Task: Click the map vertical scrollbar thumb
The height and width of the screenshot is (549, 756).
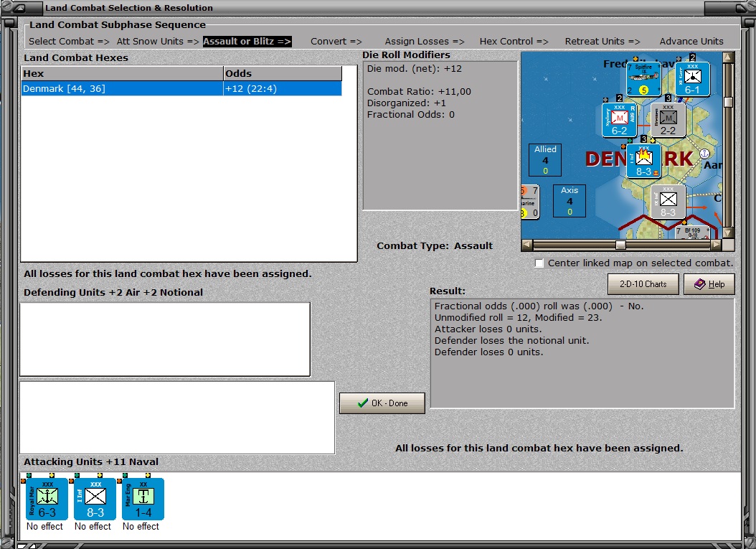Action: click(728, 102)
